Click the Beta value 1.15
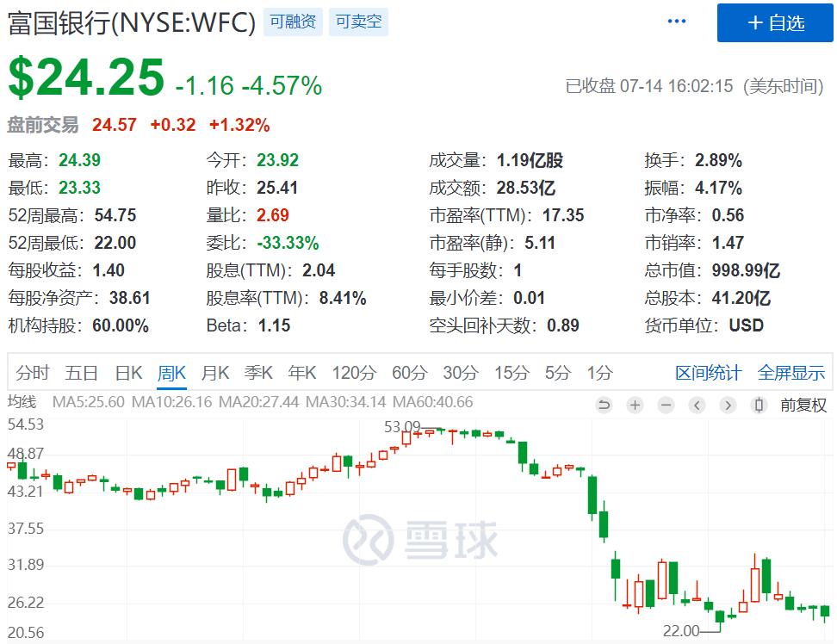The height and width of the screenshot is (644, 837). pos(274,325)
